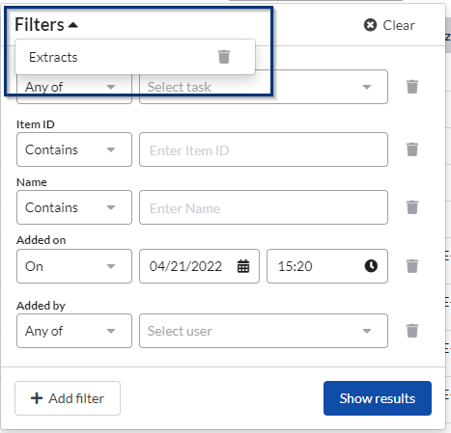
Task: Open the Name Contains operator dropdown
Action: (x=74, y=207)
